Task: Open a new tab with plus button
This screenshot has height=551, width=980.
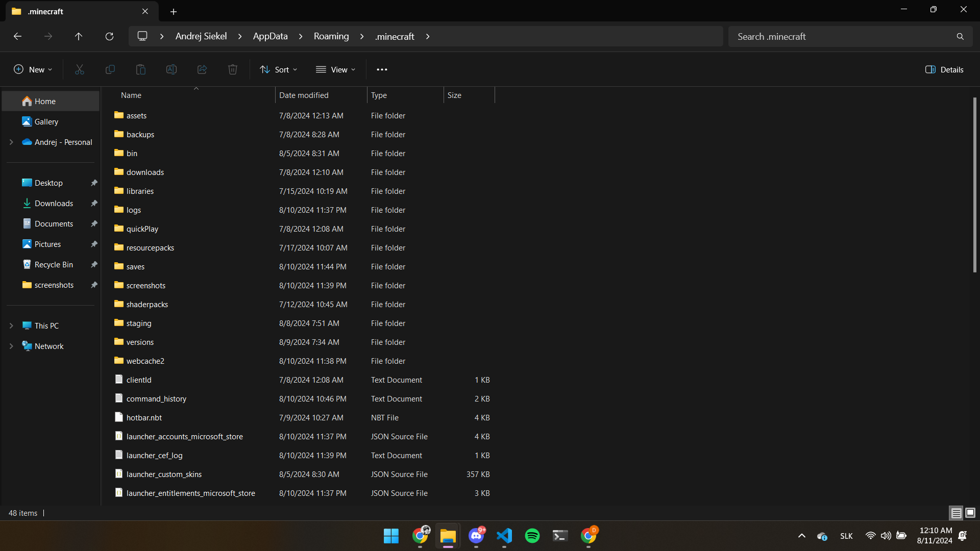Action: [x=174, y=11]
